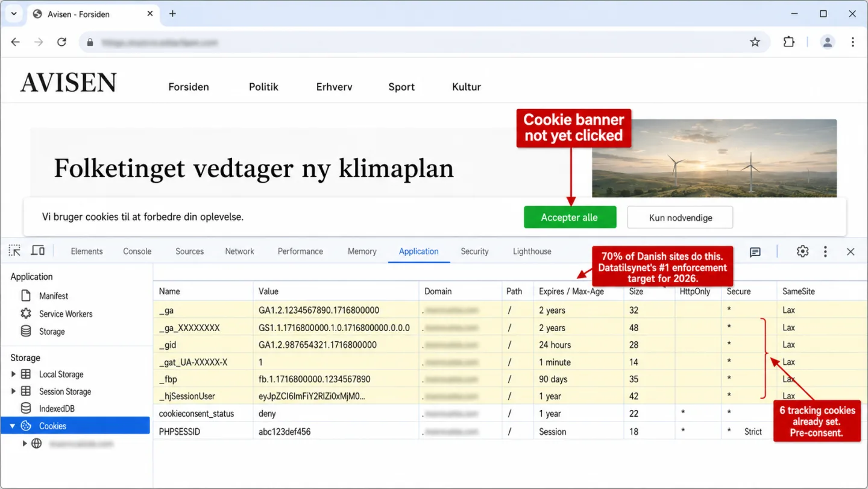868x489 pixels.
Task: Sort cookies by the Domain column header
Action: pos(461,291)
